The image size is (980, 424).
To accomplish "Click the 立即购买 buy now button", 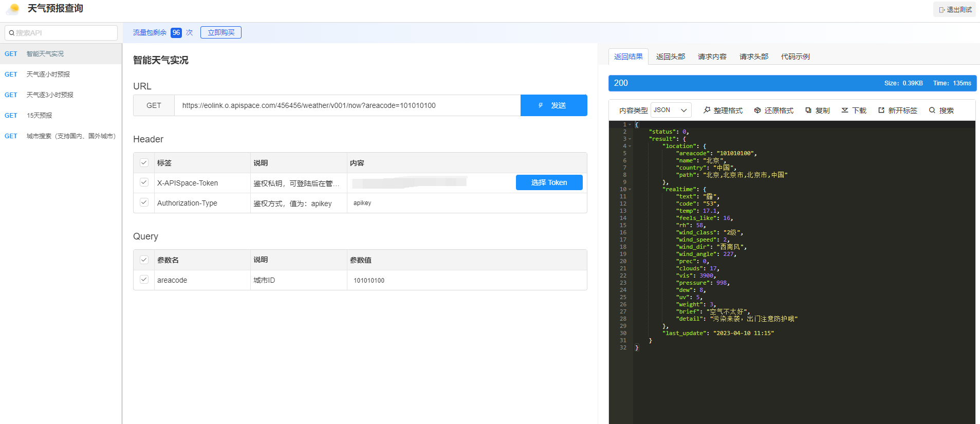I will point(221,32).
